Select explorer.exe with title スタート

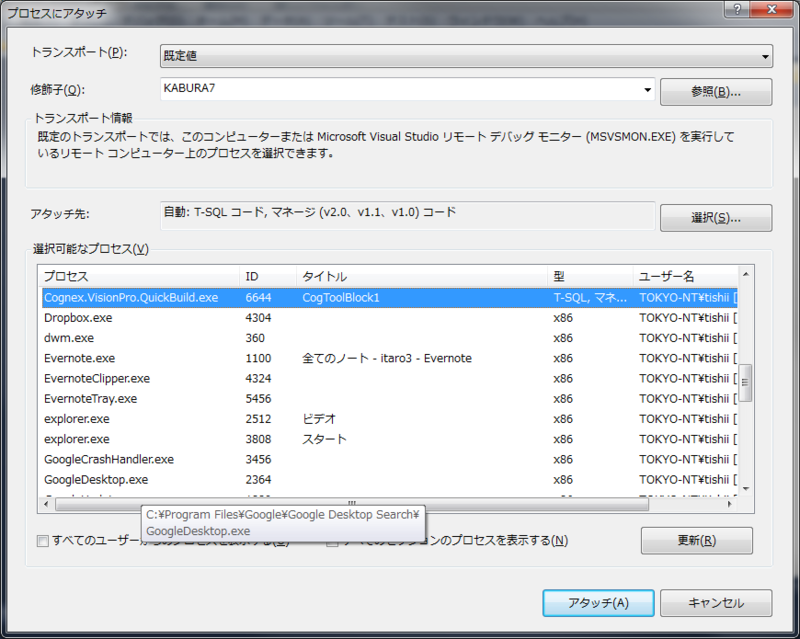(200, 439)
